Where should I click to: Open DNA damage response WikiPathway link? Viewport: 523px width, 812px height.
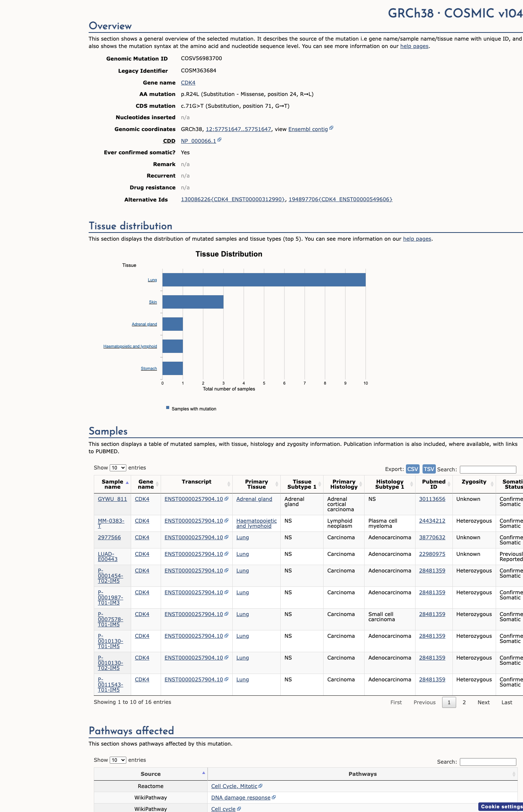coord(241,798)
